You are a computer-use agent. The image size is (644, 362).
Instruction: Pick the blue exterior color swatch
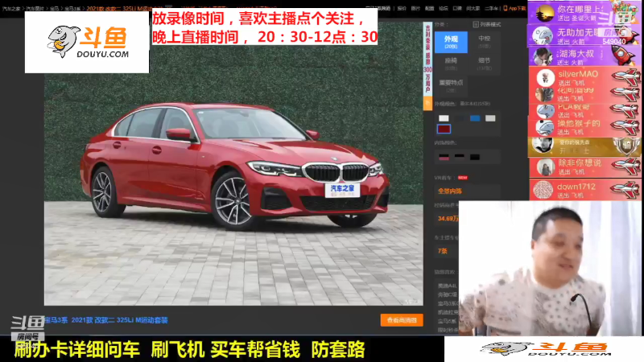pos(475,118)
